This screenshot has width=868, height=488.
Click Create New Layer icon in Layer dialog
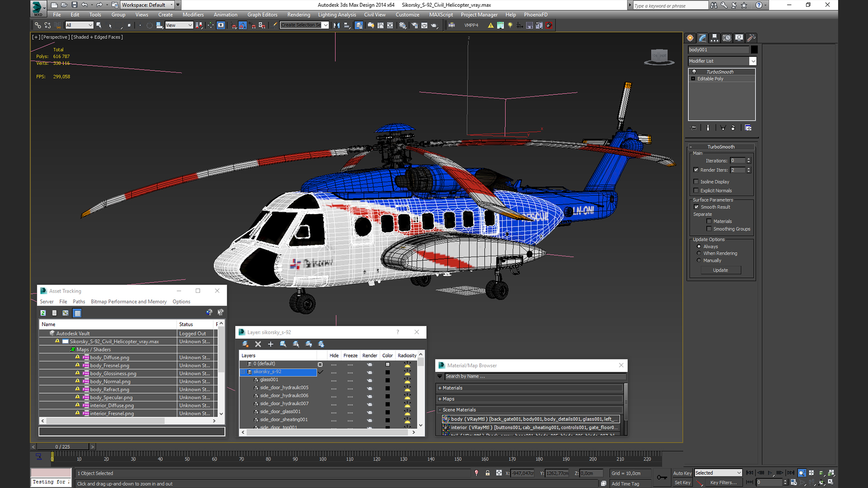(x=245, y=344)
